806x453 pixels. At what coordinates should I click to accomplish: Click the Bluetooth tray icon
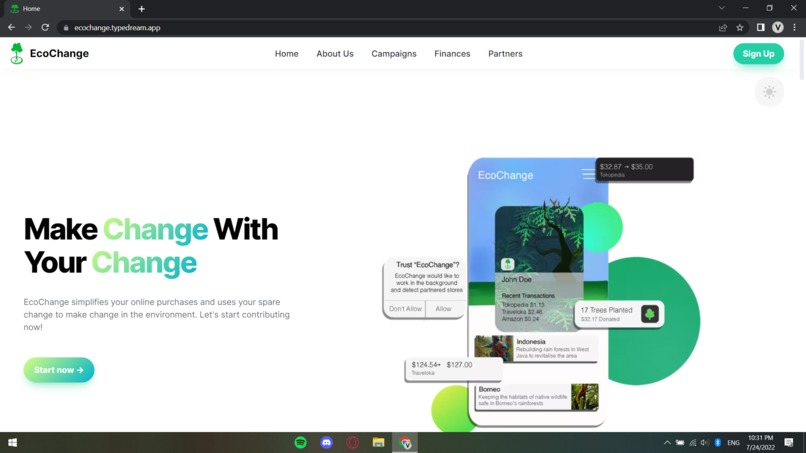[x=718, y=442]
